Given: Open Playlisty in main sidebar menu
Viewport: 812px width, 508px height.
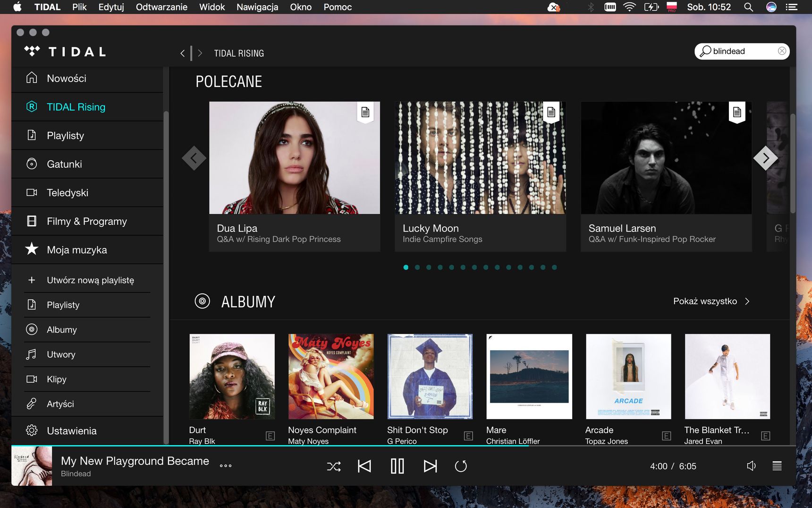Looking at the screenshot, I should pyautogui.click(x=88, y=136).
